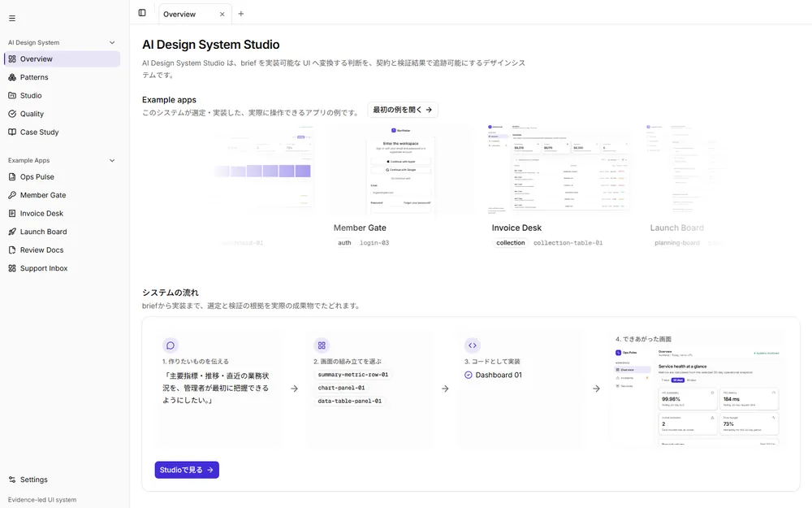The height and width of the screenshot is (508, 812).
Task: Open the Overview sidebar item
Action: click(63, 59)
